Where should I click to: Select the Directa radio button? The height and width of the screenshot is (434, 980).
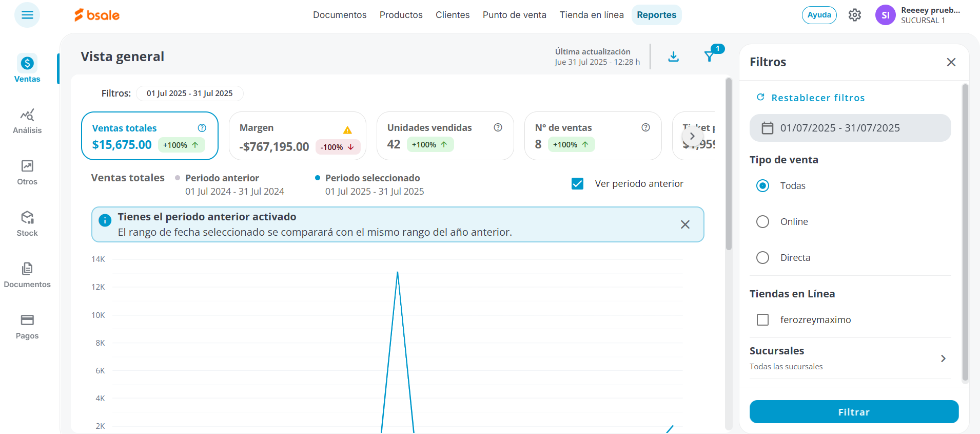[x=763, y=257]
